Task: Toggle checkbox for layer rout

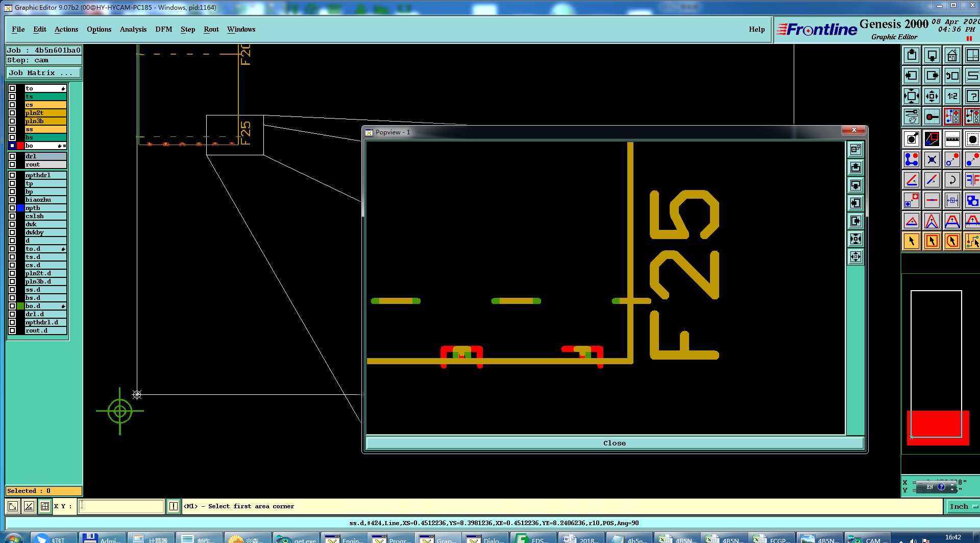Action: 12,164
